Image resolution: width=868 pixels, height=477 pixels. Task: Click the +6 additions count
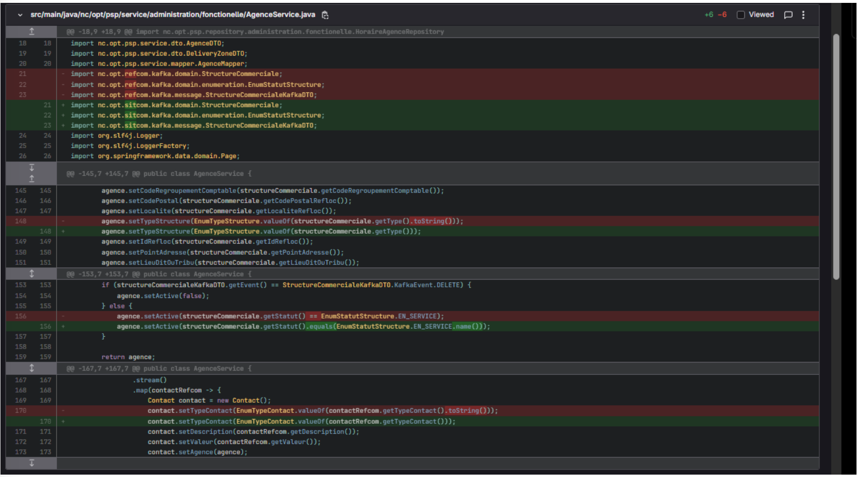(709, 15)
